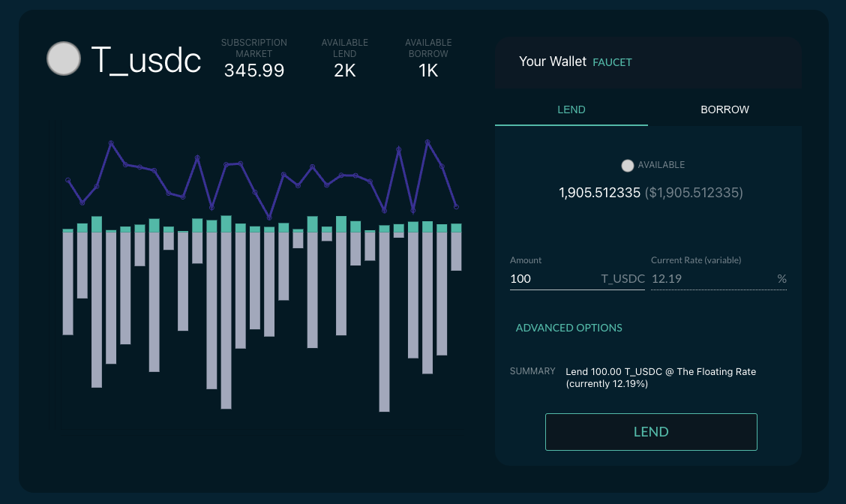Click the longest gray bar in the chart
Image resolution: width=846 pixels, height=504 pixels.
click(x=384, y=322)
